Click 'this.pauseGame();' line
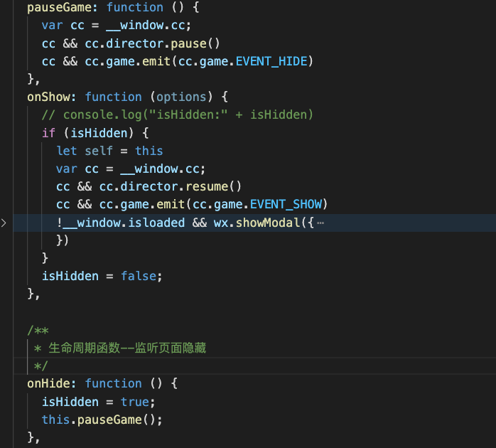The image size is (496, 448). coord(102,420)
